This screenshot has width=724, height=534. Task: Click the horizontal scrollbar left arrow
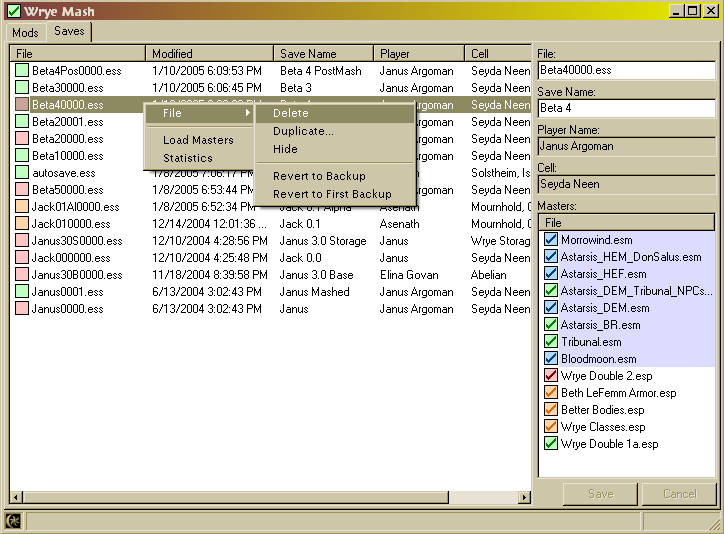coord(16,497)
